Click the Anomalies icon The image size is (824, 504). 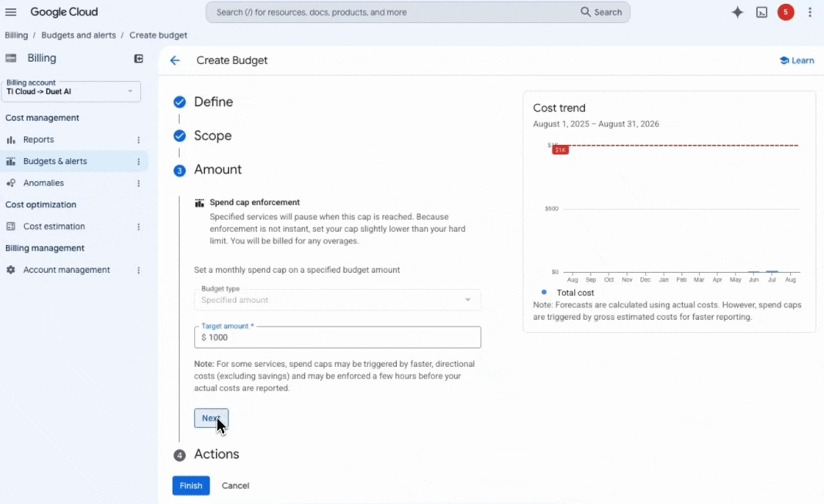click(11, 183)
